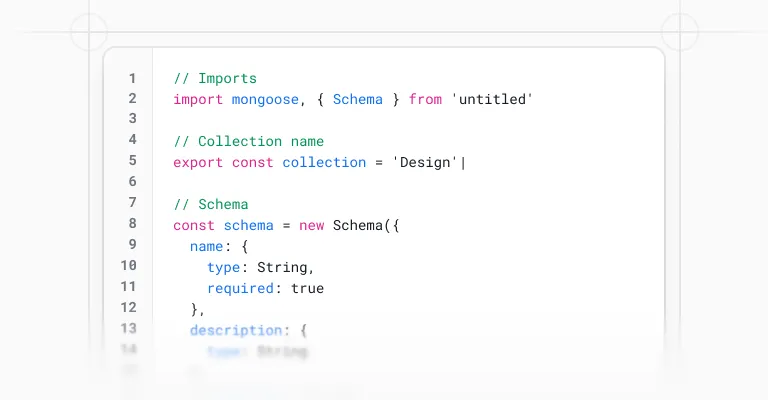The height and width of the screenshot is (400, 768).
Task: Click the 'import' keyword on line 2
Action: (198, 99)
